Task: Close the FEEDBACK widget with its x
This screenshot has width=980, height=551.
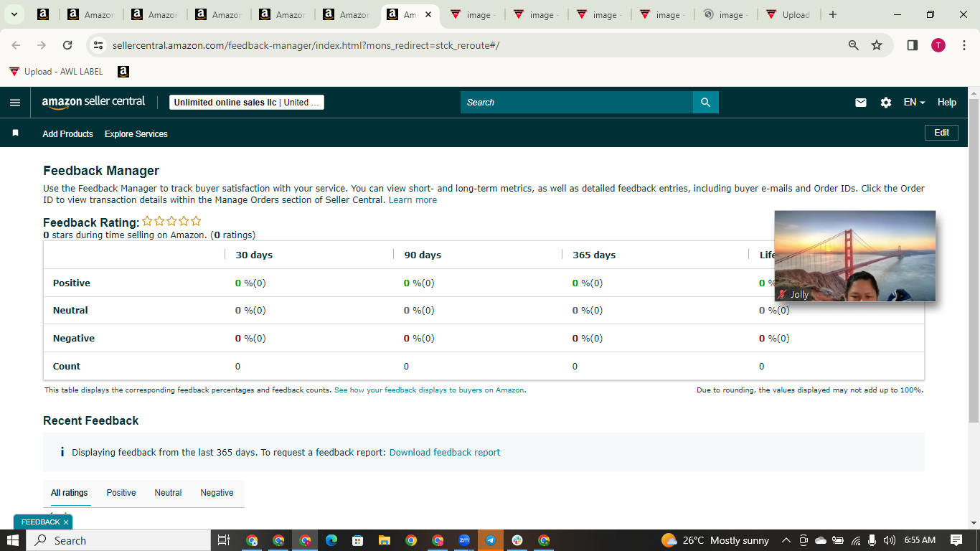Action: tap(65, 522)
